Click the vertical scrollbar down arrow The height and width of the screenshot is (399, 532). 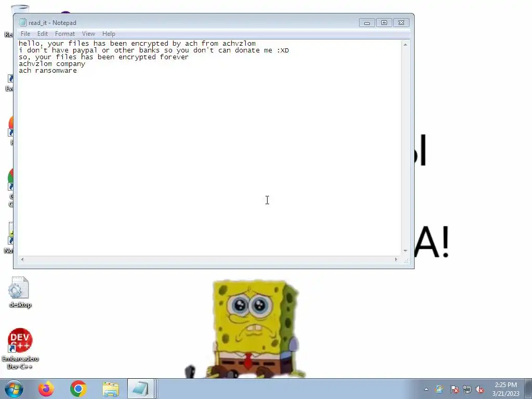pos(405,251)
